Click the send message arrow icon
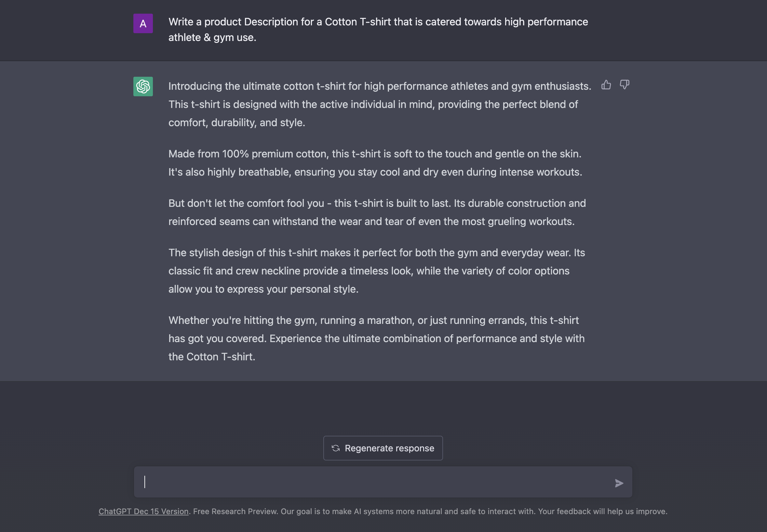The height and width of the screenshot is (532, 767). coord(619,483)
